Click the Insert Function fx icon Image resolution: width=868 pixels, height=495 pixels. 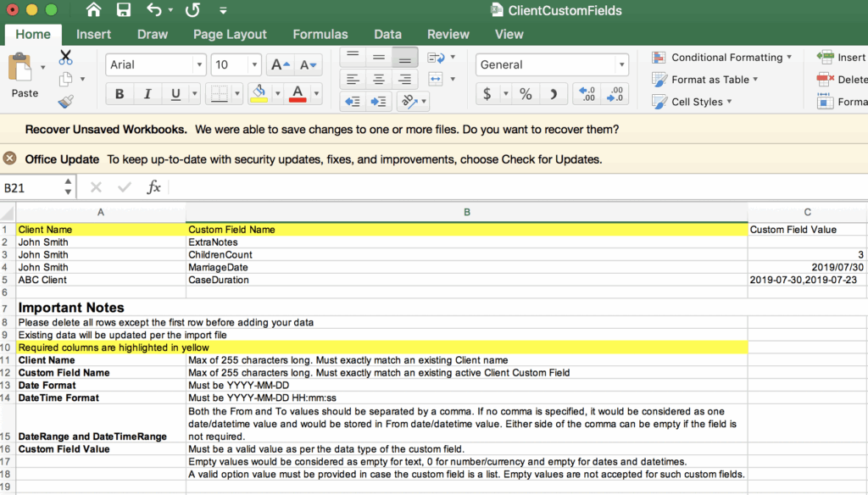[153, 187]
